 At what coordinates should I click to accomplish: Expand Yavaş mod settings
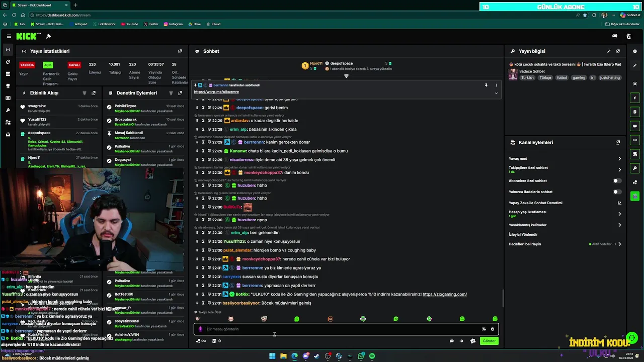click(x=620, y=159)
